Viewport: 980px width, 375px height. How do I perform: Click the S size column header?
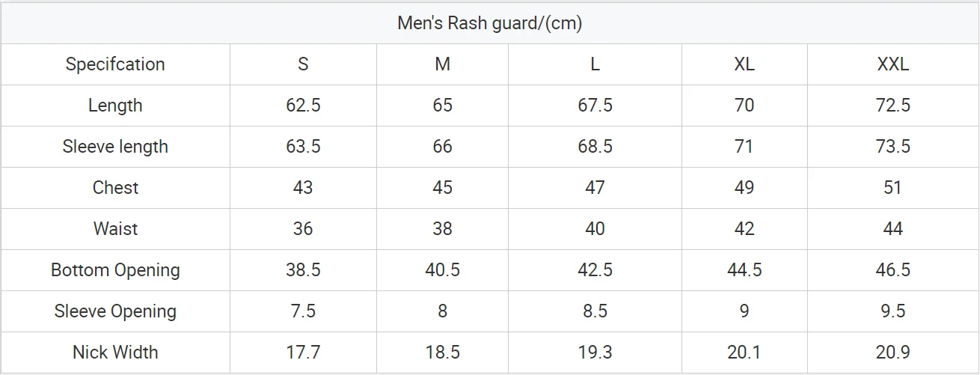(303, 64)
